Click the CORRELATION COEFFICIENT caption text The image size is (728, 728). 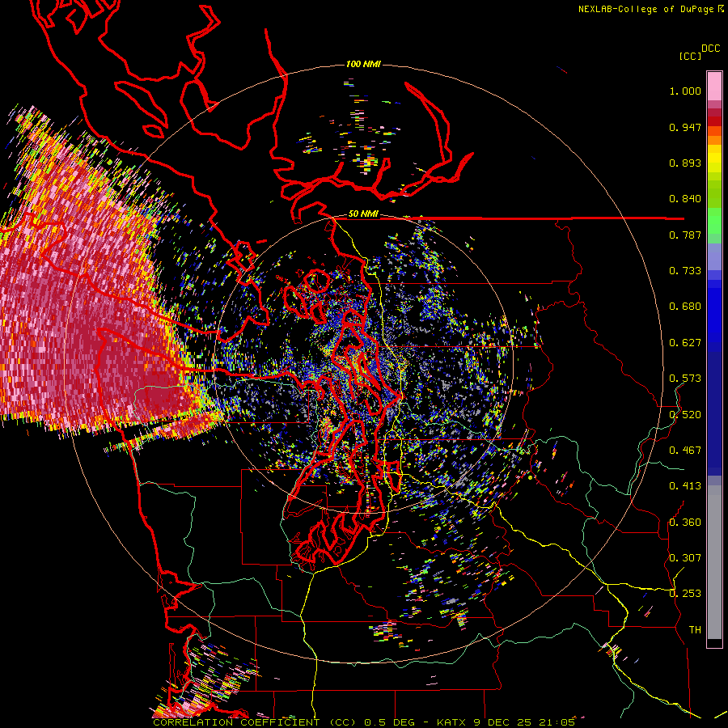click(x=236, y=722)
